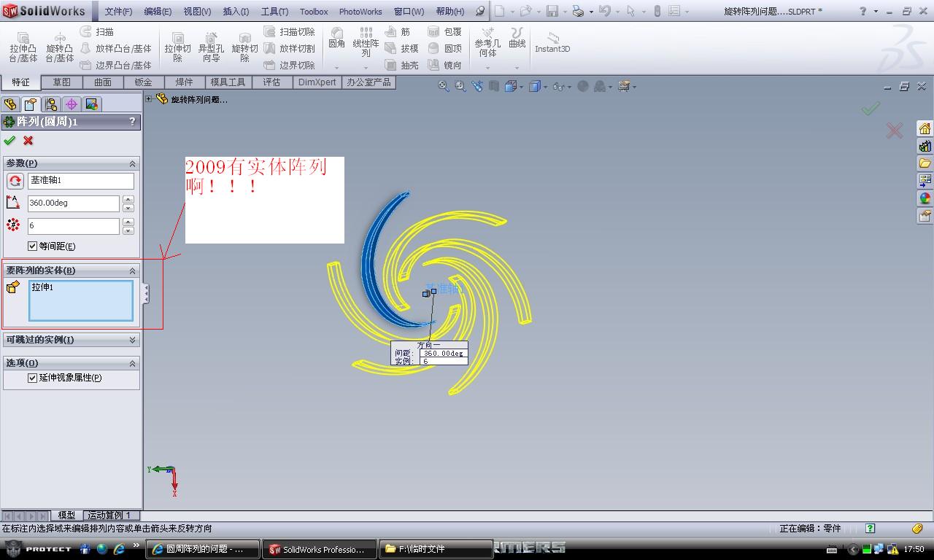Accept the circular pattern with green checkmark

point(9,140)
